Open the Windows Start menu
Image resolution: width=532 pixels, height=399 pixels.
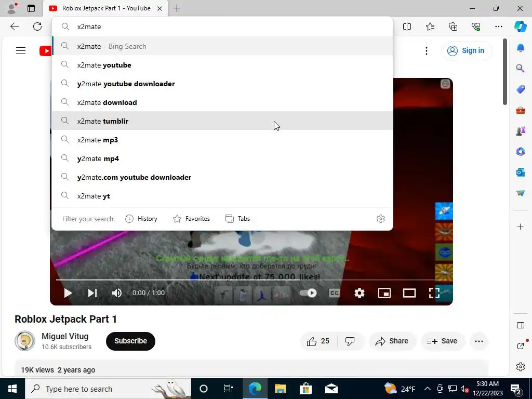(12, 389)
